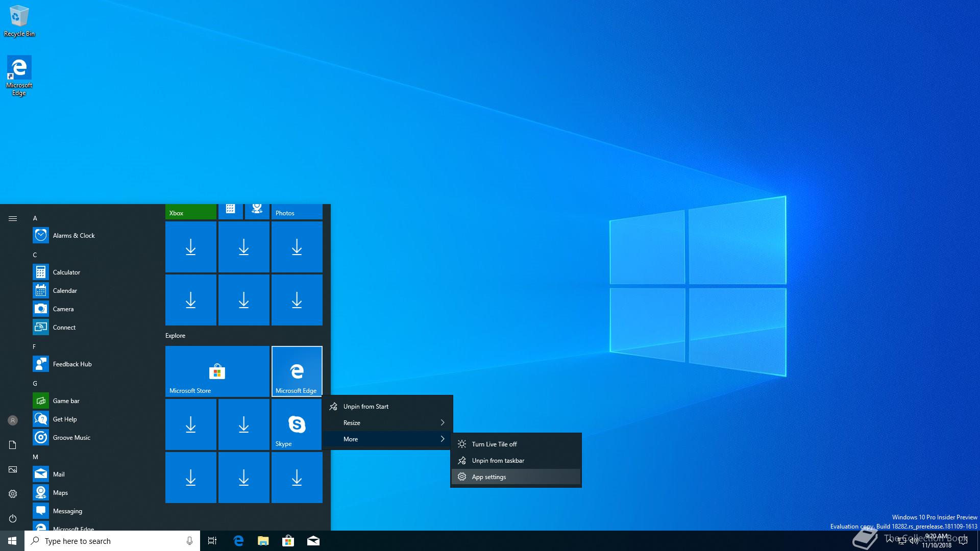Click the Windows Start button
The width and height of the screenshot is (980, 551).
point(12,541)
